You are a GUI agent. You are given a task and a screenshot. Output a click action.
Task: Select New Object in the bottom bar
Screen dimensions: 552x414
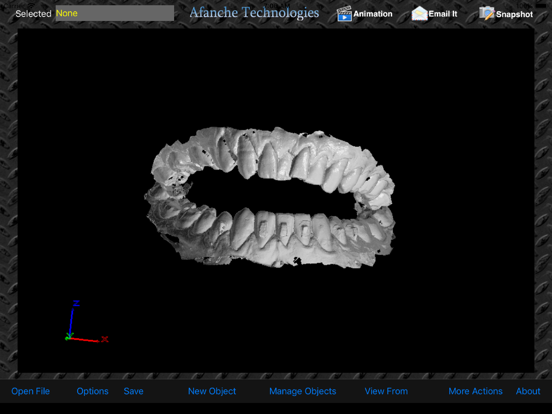click(x=212, y=391)
